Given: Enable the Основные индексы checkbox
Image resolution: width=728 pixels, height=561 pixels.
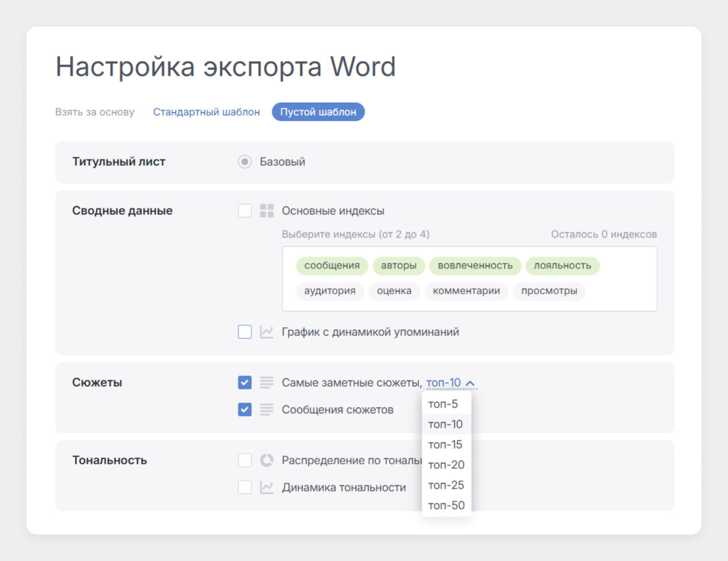Looking at the screenshot, I should pos(245,211).
